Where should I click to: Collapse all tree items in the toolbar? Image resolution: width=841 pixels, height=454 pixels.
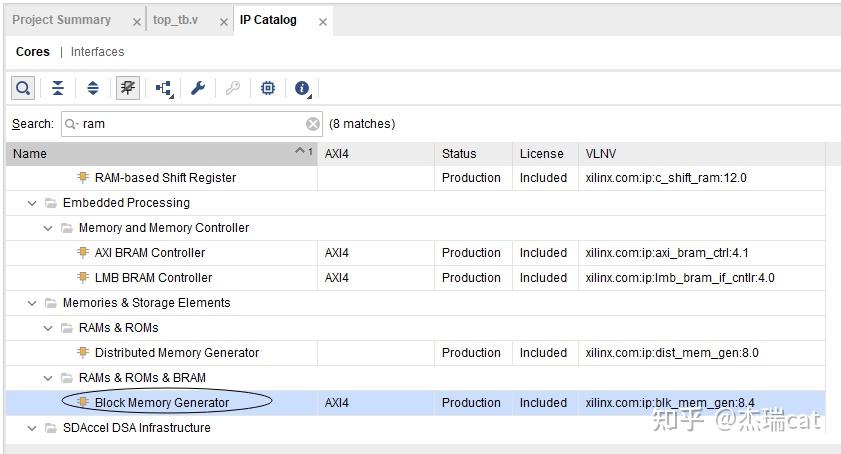pyautogui.click(x=58, y=88)
